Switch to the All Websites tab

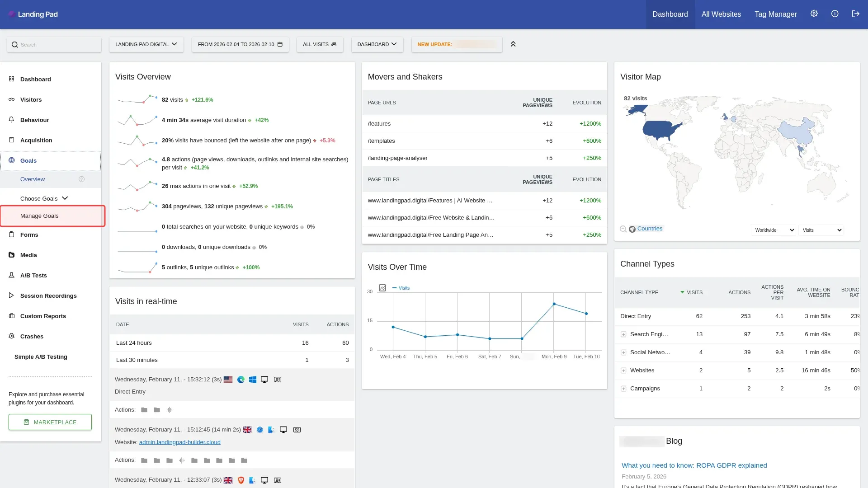tap(721, 14)
